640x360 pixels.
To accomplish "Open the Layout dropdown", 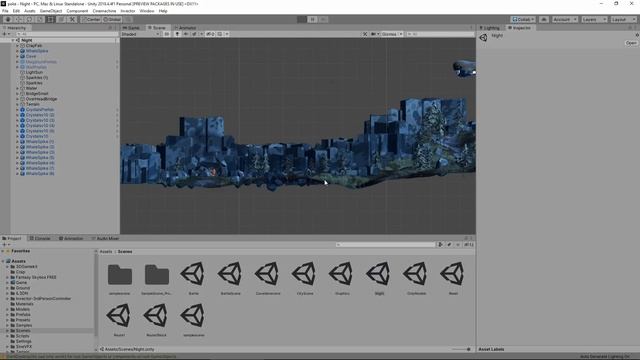I will 623,19.
